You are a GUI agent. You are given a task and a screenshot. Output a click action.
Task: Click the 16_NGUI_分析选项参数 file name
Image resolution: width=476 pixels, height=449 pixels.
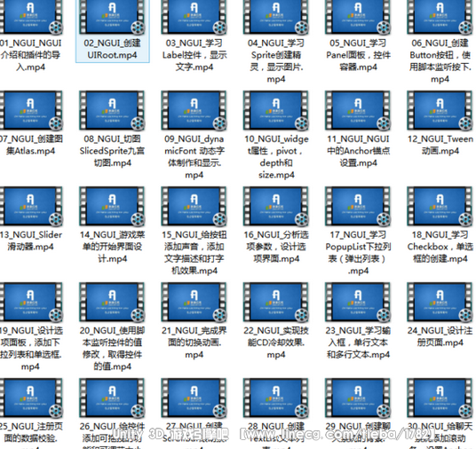point(276,247)
